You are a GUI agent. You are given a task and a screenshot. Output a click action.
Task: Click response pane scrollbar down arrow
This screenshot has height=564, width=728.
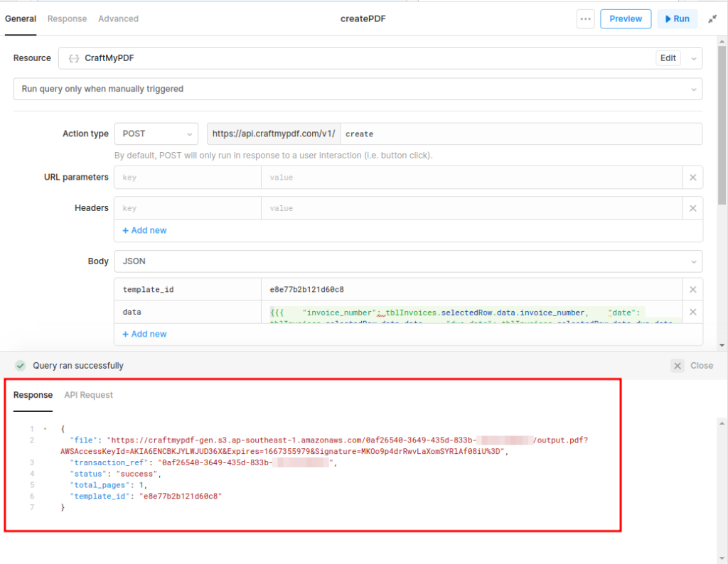click(722, 559)
